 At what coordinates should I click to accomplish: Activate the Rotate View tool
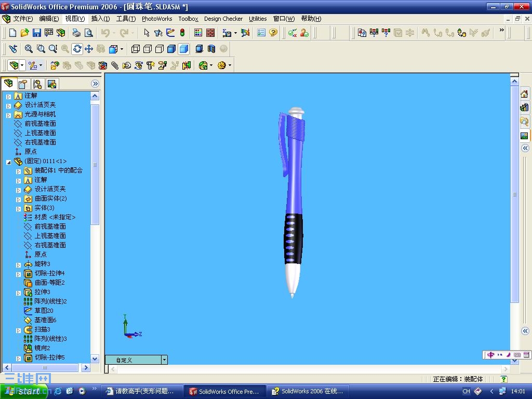tap(77, 49)
